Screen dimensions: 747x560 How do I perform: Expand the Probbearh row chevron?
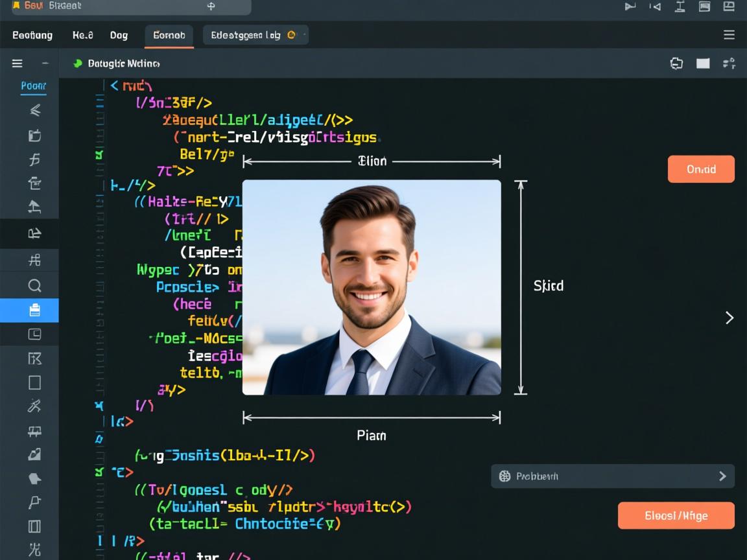click(722, 476)
